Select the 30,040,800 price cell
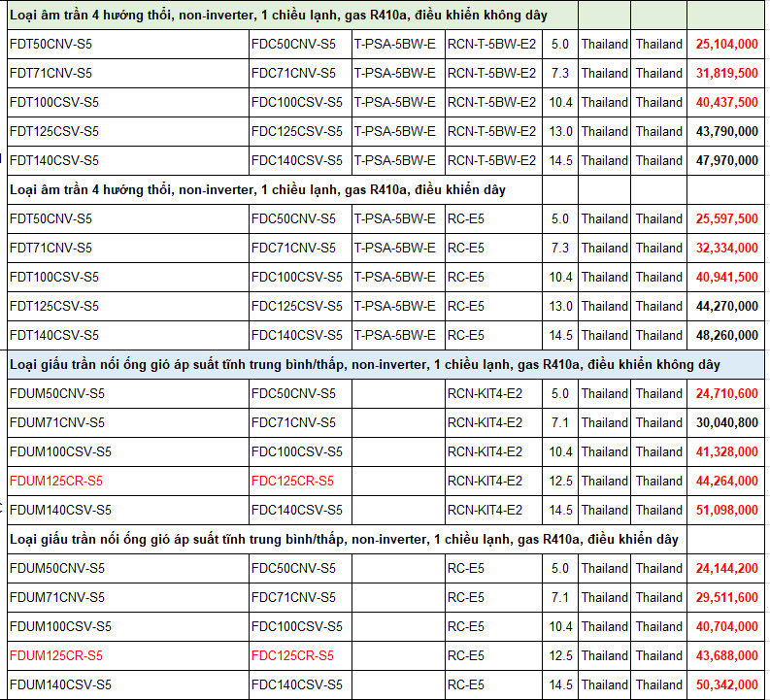This screenshot has height=700, width=770. 726,423
